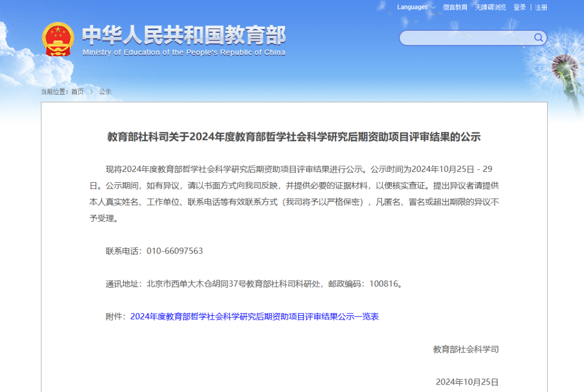This screenshot has height=392, width=584.
Task: Click the 教育部社会科学司 signature text
Action: pyautogui.click(x=466, y=349)
